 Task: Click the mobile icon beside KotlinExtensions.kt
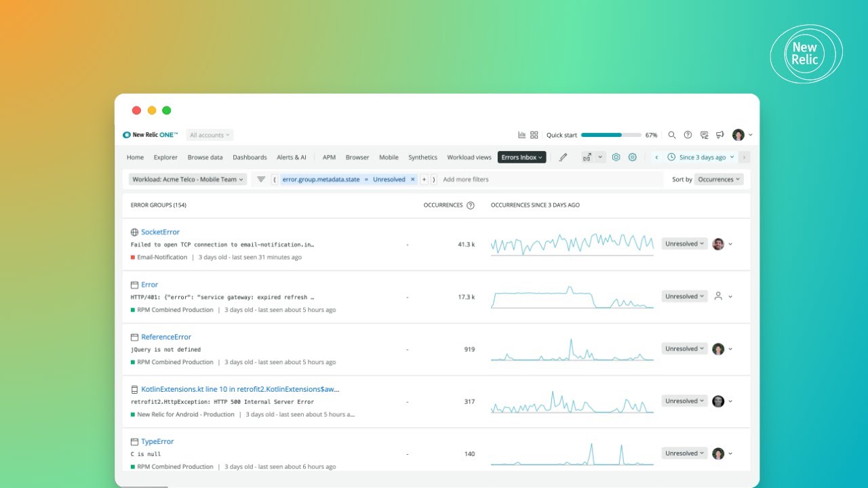click(135, 390)
